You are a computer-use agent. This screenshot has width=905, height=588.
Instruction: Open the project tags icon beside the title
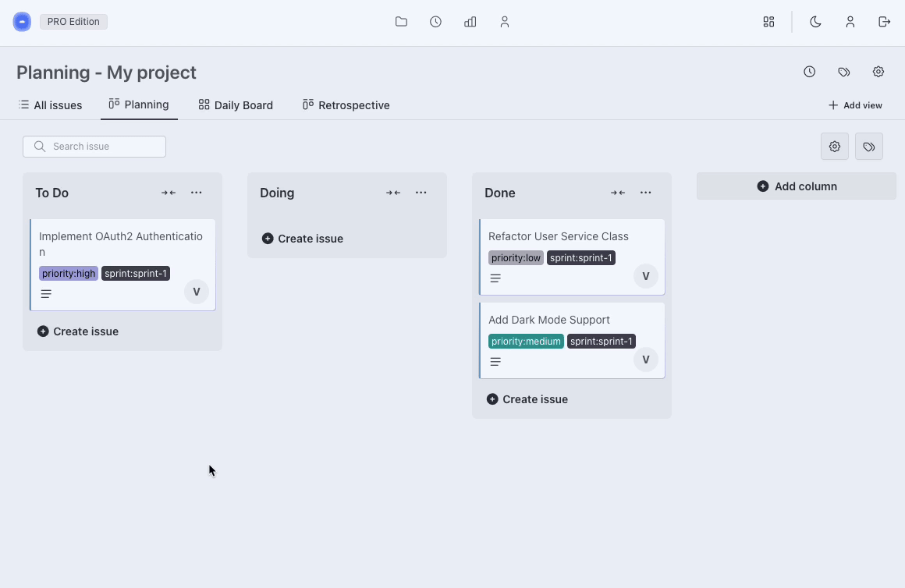843,72
